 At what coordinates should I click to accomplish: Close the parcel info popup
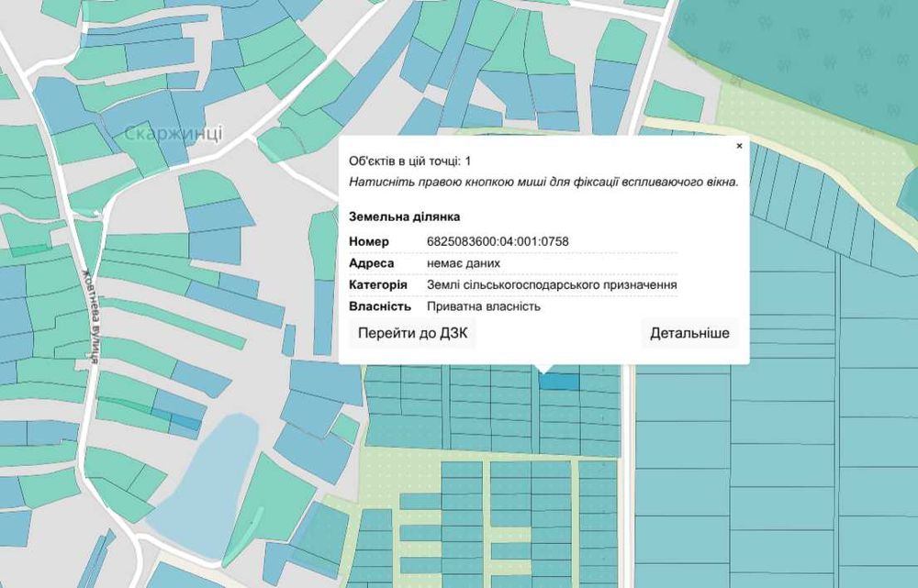tap(739, 146)
